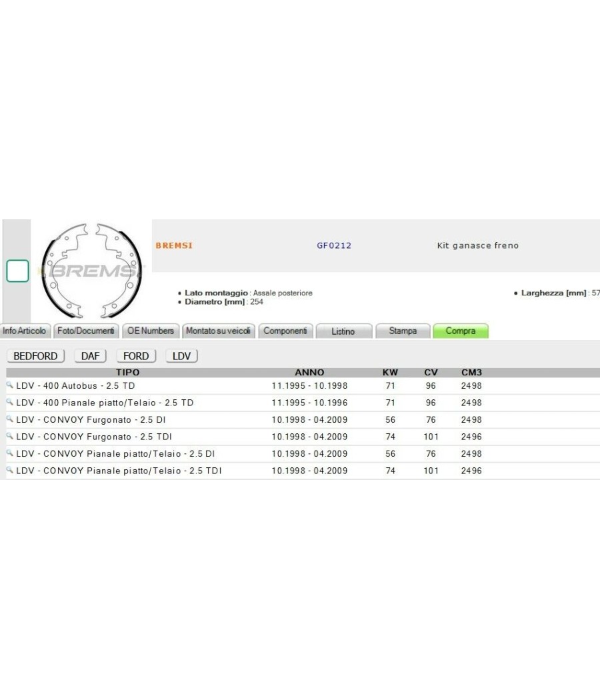
Task: Click the date range 11.1995 - 10.1996
Action: (x=309, y=403)
